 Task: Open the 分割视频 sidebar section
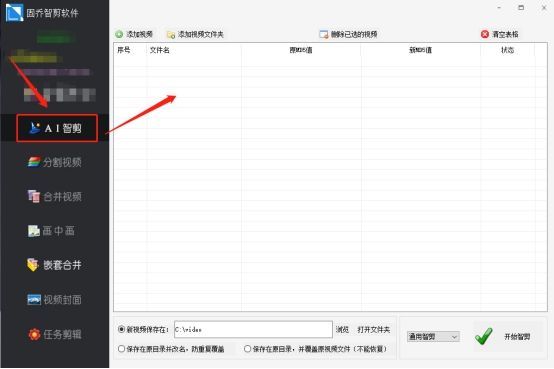[x=55, y=162]
